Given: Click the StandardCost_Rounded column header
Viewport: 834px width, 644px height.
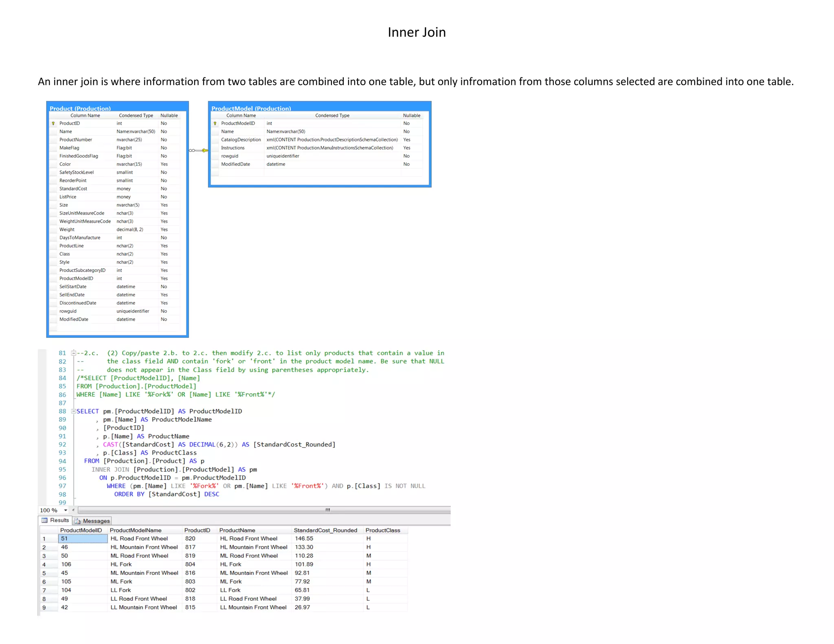Looking at the screenshot, I should point(325,530).
